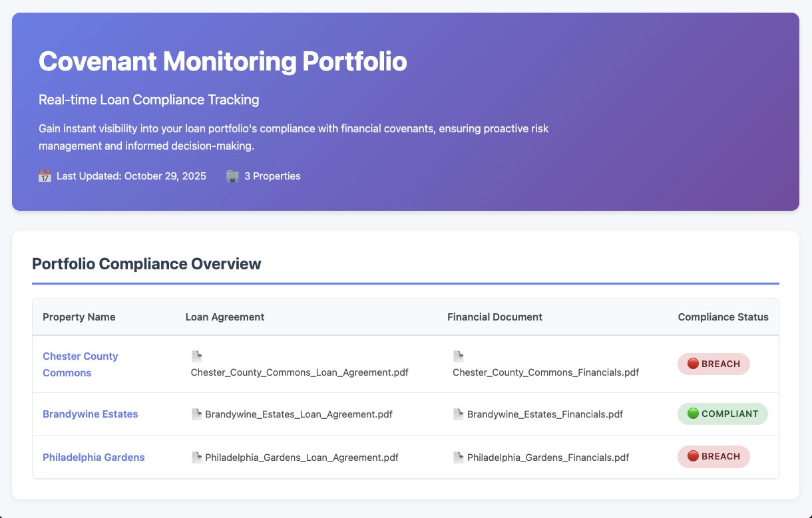Click the Compliance Status column header
The height and width of the screenshot is (518, 812).
(x=723, y=317)
